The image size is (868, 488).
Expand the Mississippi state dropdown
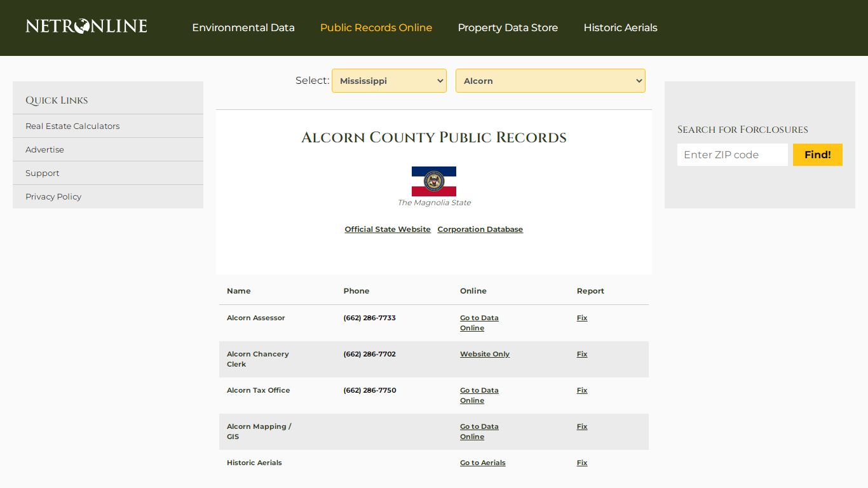coord(389,81)
